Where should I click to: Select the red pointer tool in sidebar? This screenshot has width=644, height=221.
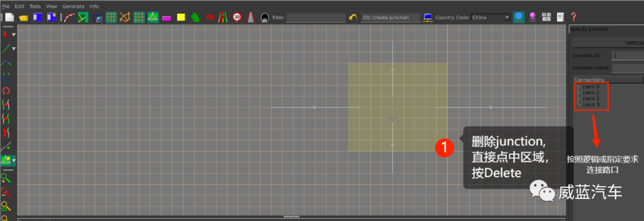pos(6,35)
